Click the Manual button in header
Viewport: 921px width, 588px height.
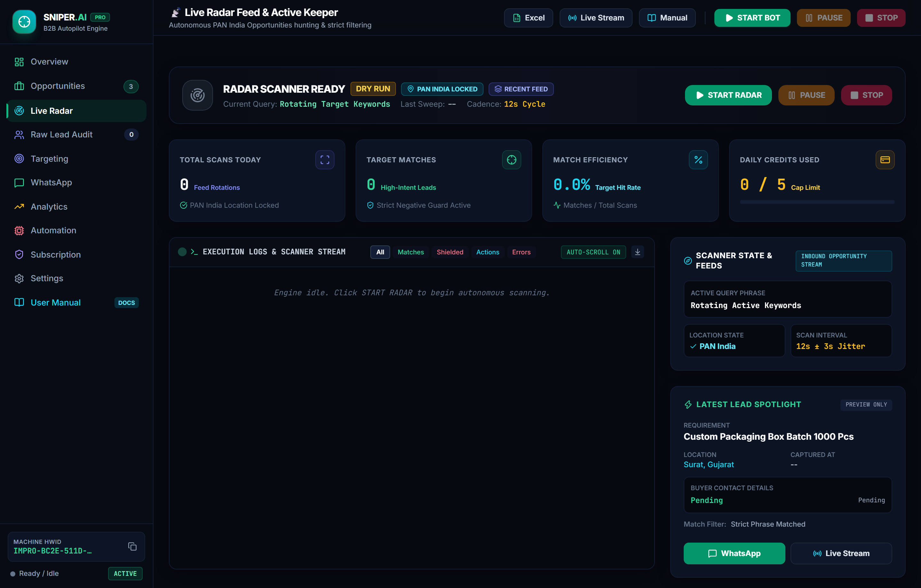pos(667,18)
